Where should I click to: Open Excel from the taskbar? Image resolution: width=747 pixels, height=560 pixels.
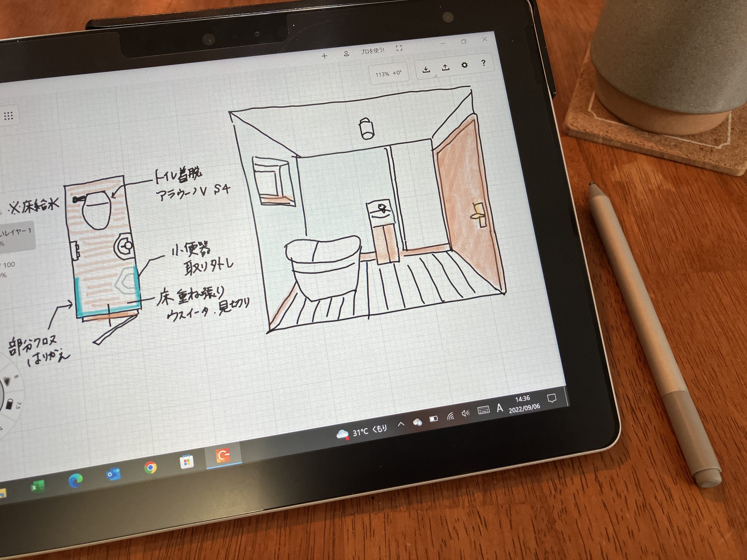click(x=37, y=487)
